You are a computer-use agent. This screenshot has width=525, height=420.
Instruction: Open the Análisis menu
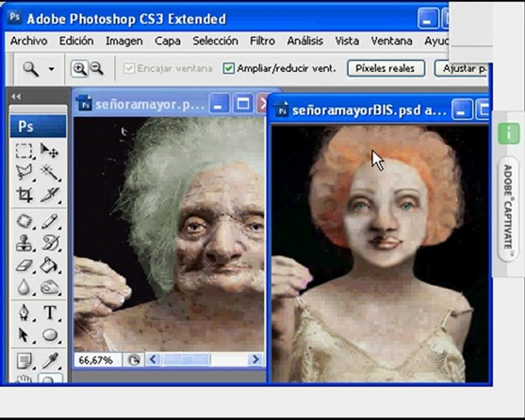point(305,41)
